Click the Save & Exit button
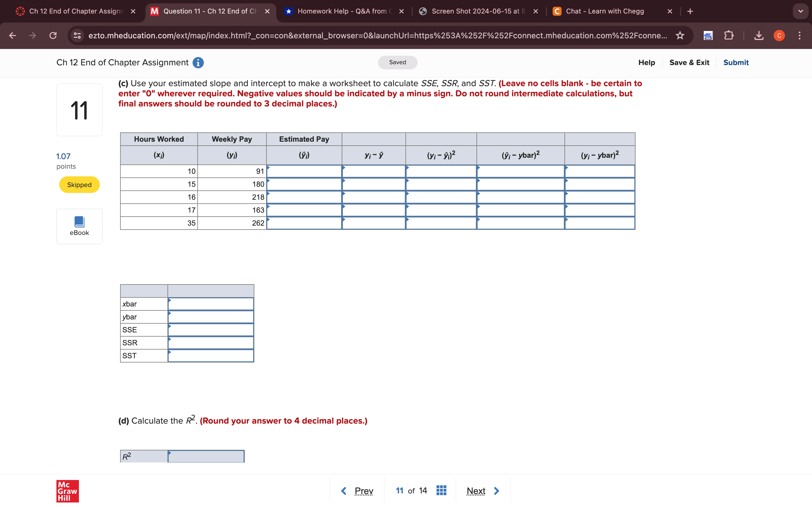The height and width of the screenshot is (507, 812). pos(689,62)
